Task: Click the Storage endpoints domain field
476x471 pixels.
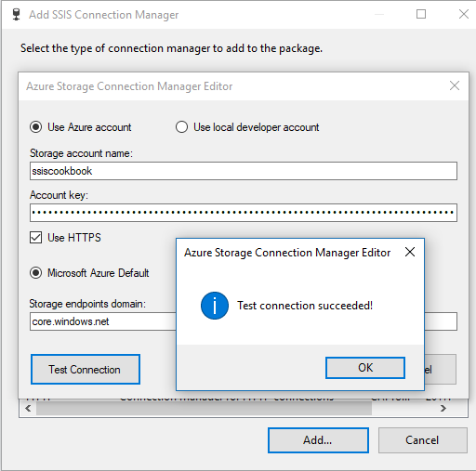Action: 103,321
